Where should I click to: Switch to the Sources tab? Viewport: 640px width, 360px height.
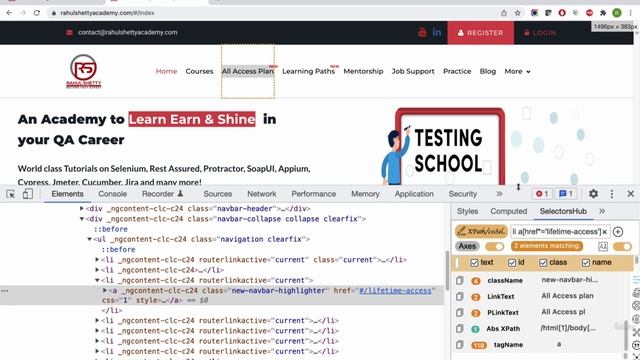218,194
